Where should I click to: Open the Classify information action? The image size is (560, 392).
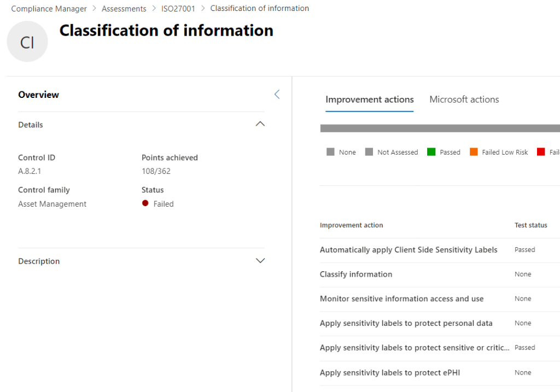[356, 274]
